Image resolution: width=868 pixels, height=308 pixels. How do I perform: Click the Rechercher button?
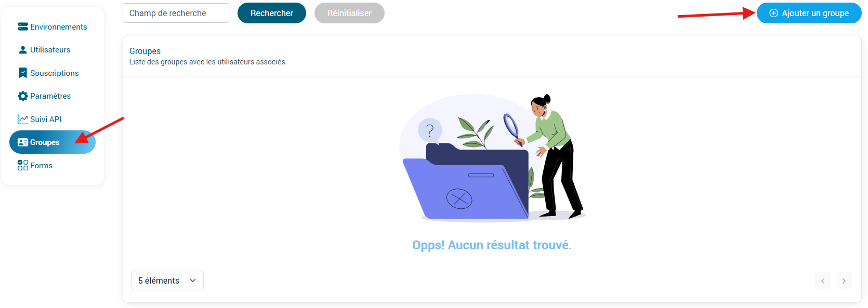(x=272, y=13)
